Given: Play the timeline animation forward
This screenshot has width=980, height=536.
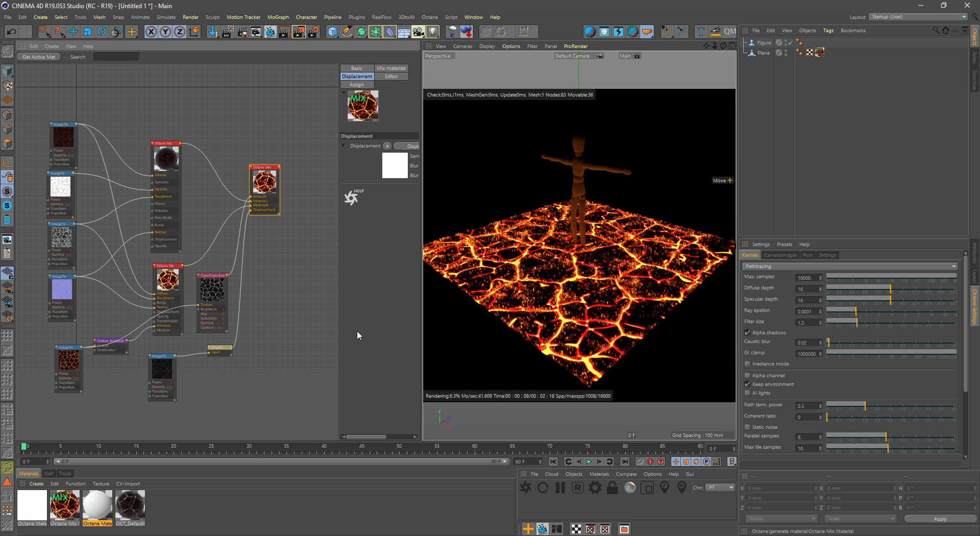Looking at the screenshot, I should (589, 461).
